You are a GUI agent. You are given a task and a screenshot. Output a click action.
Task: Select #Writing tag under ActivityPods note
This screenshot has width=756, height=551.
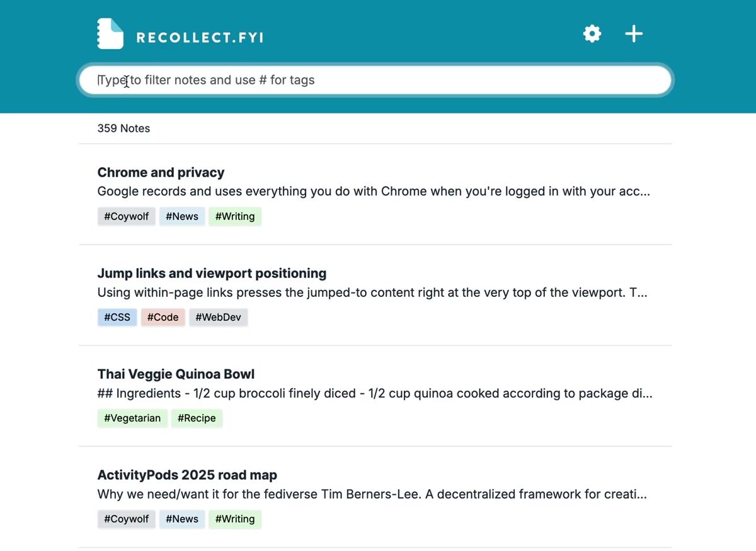[235, 519]
